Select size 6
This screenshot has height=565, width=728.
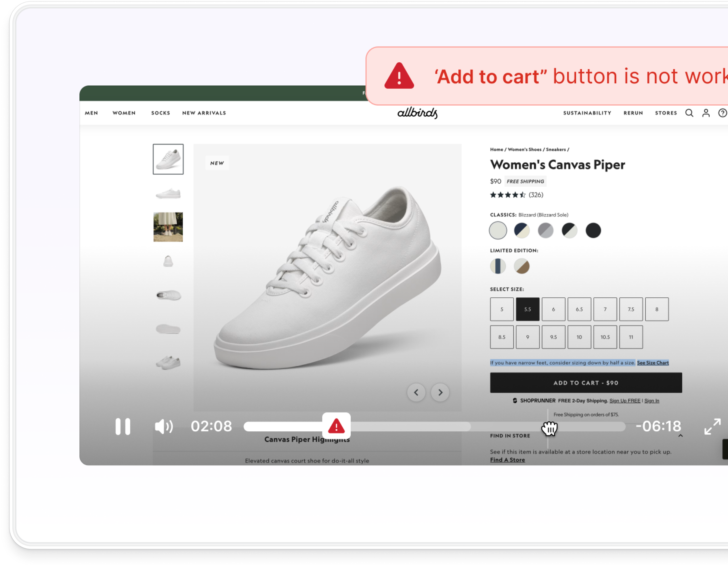[554, 310]
